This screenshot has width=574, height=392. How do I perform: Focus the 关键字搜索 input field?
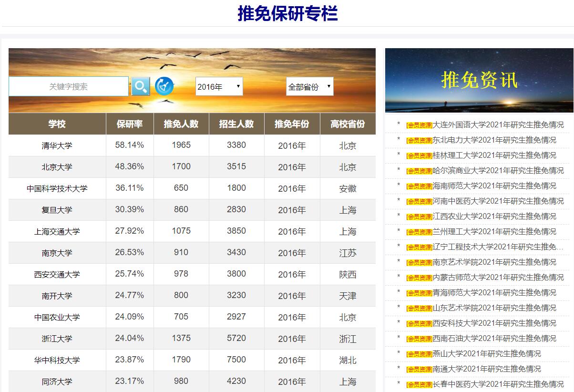tap(69, 87)
